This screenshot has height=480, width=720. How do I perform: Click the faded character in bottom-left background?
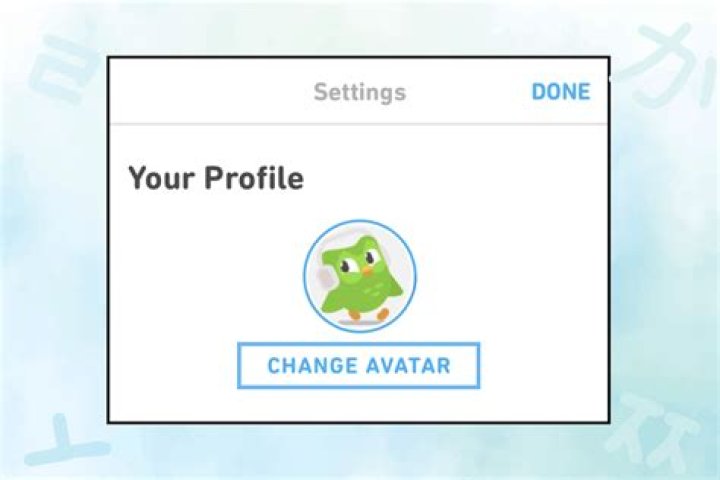click(x=62, y=441)
